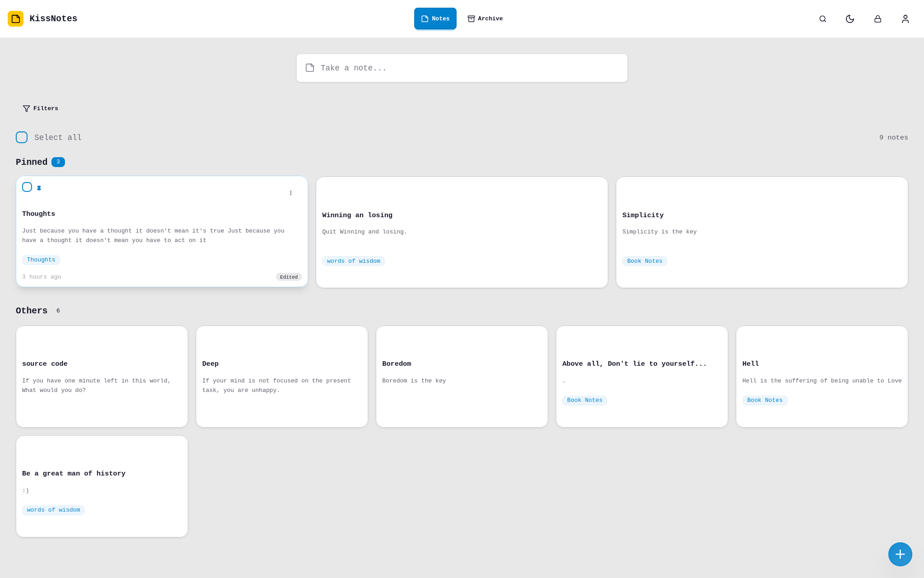Click the lock icon in the header
924x578 pixels.
pos(878,19)
